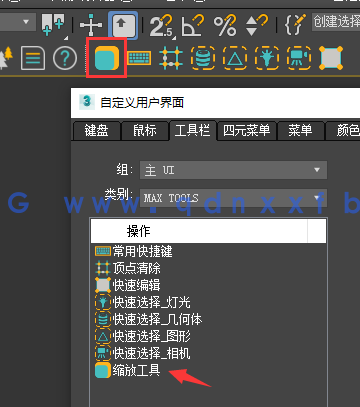Open the common shortcuts keyboard toolbar icon
Viewport: 360px width, 407px height.
point(139,58)
